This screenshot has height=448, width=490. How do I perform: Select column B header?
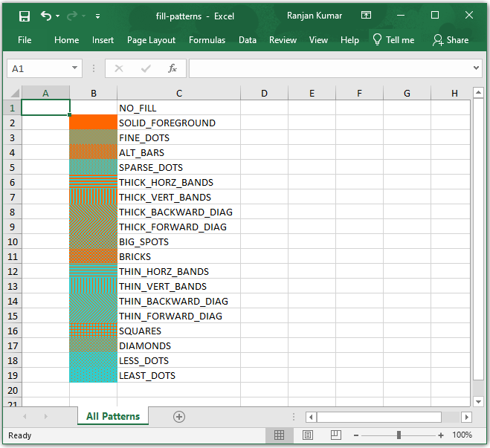tap(94, 93)
